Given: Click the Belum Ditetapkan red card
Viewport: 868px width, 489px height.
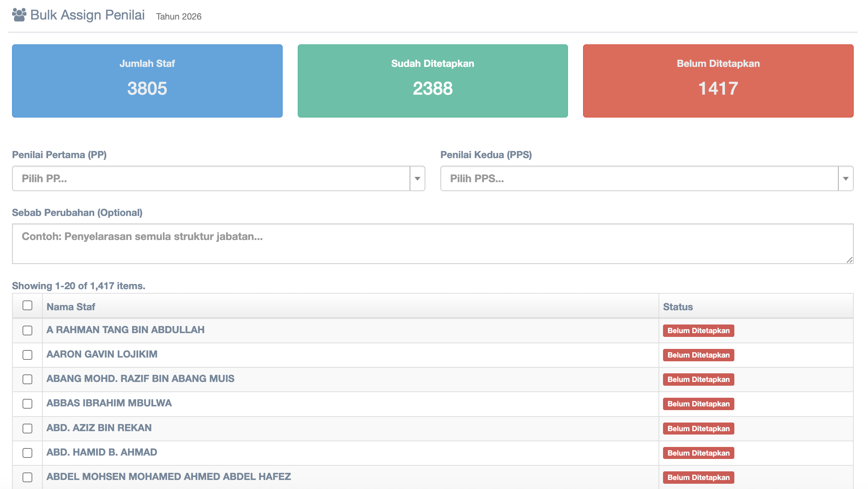Looking at the screenshot, I should [x=718, y=81].
